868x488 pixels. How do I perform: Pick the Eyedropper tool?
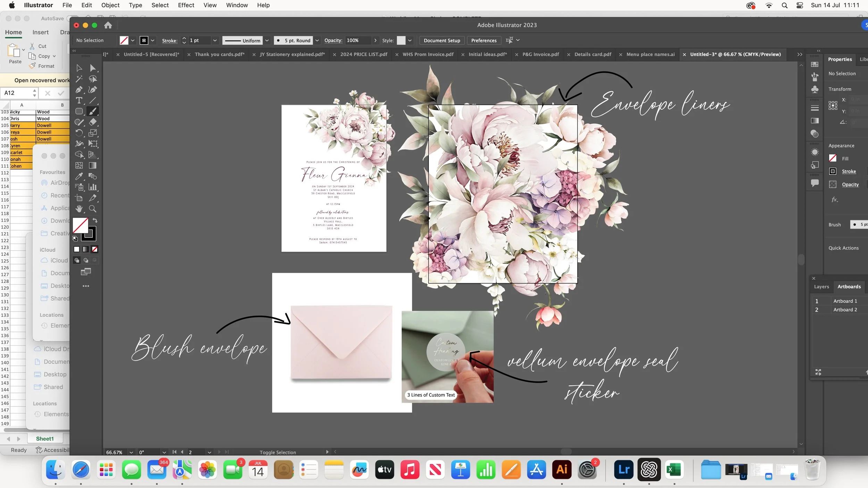79,176
